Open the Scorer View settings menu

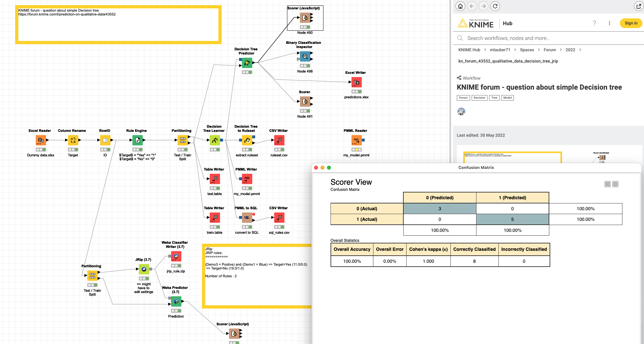coord(615,184)
